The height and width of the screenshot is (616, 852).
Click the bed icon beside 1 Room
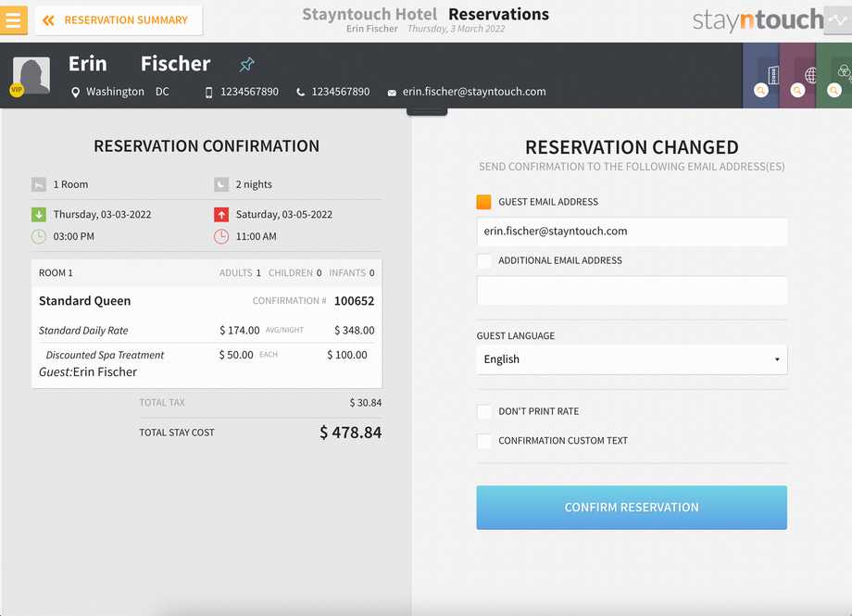coord(39,185)
